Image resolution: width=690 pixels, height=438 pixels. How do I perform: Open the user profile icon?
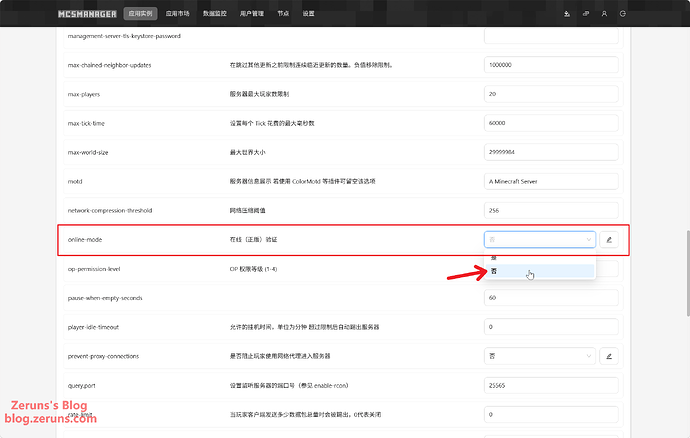click(x=604, y=14)
